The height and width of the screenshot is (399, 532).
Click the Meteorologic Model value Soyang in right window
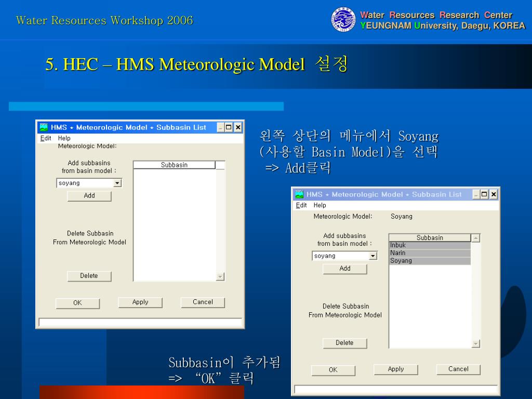(402, 217)
